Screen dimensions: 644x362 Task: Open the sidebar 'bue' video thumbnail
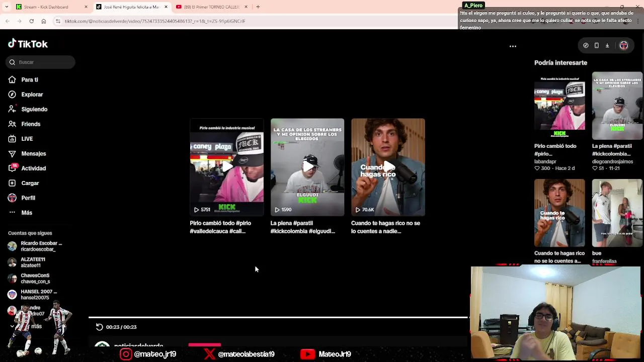(617, 213)
